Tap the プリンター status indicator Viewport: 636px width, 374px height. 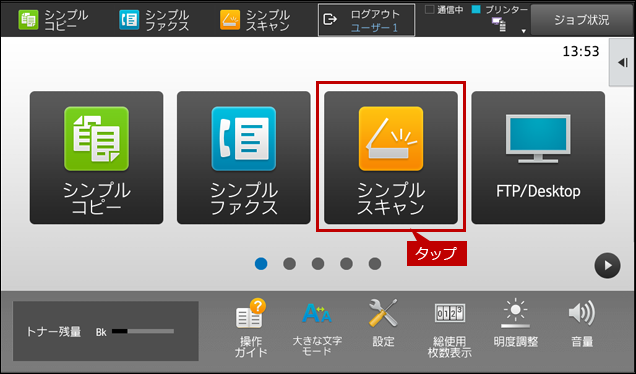(x=500, y=10)
